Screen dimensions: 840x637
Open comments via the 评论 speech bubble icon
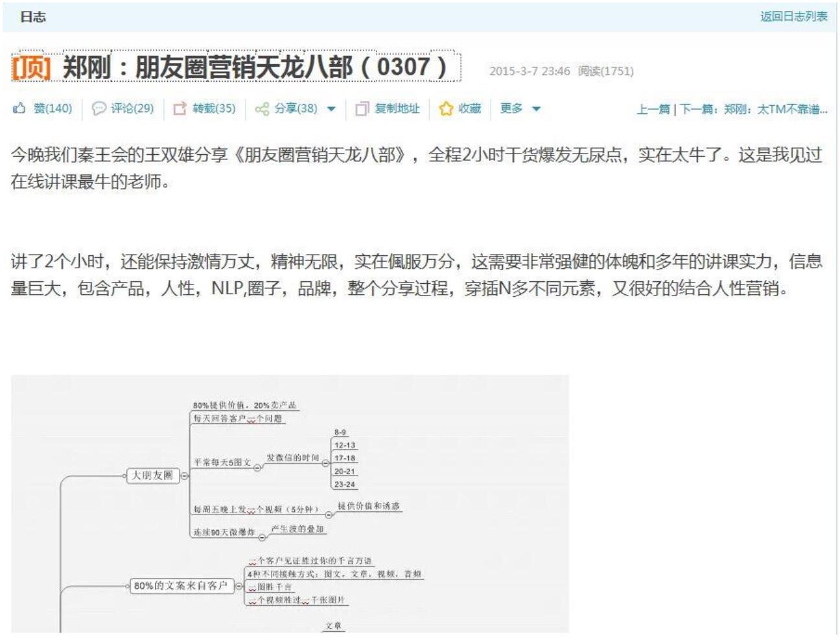(99, 109)
